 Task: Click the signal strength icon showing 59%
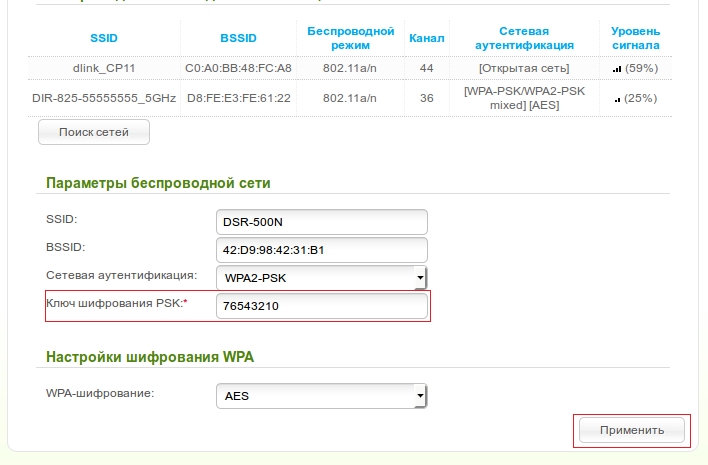click(616, 68)
